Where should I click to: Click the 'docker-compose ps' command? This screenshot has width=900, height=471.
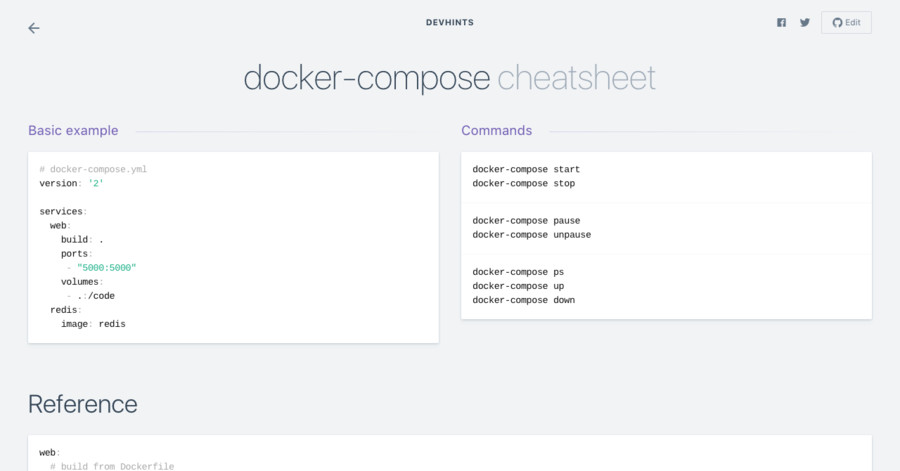point(518,272)
